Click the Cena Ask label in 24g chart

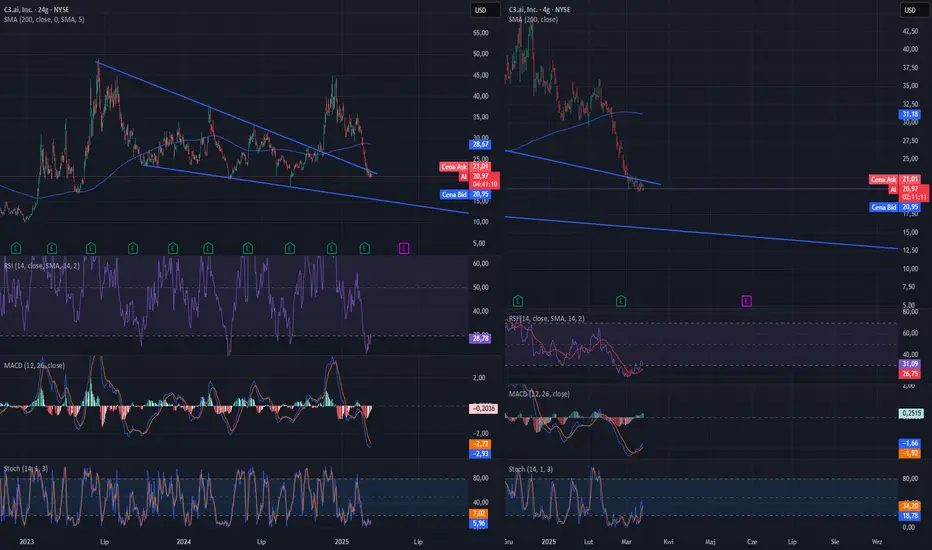(454, 167)
